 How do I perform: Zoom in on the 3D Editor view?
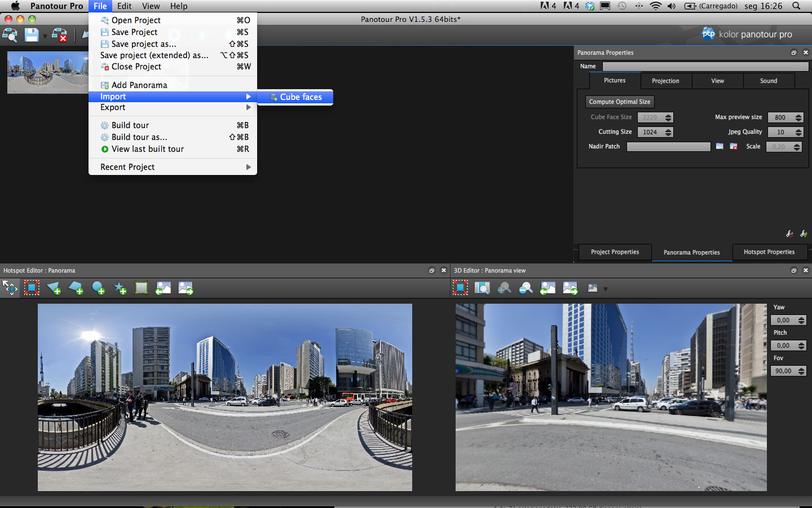click(x=504, y=288)
